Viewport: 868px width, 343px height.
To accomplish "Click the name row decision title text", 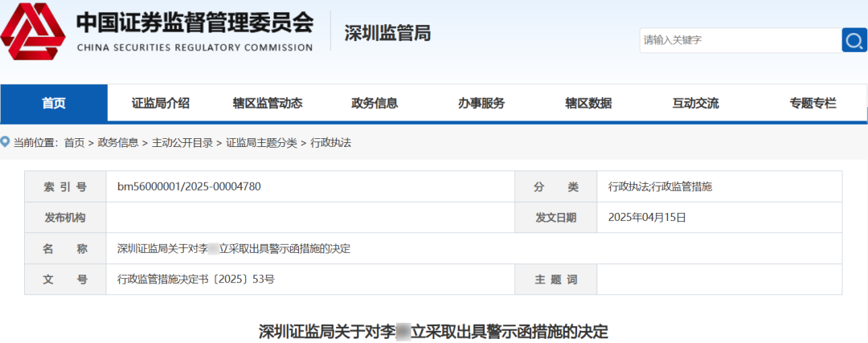I will [x=234, y=248].
